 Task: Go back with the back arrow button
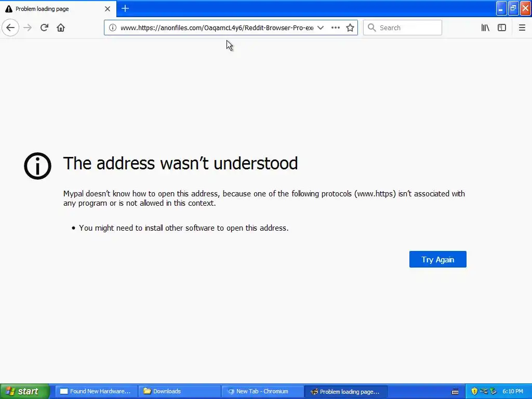(10, 28)
